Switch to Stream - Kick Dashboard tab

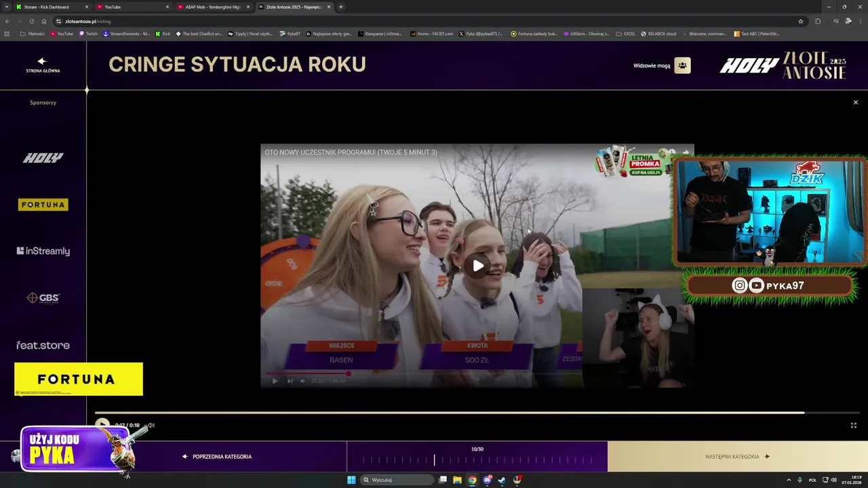tap(52, 7)
